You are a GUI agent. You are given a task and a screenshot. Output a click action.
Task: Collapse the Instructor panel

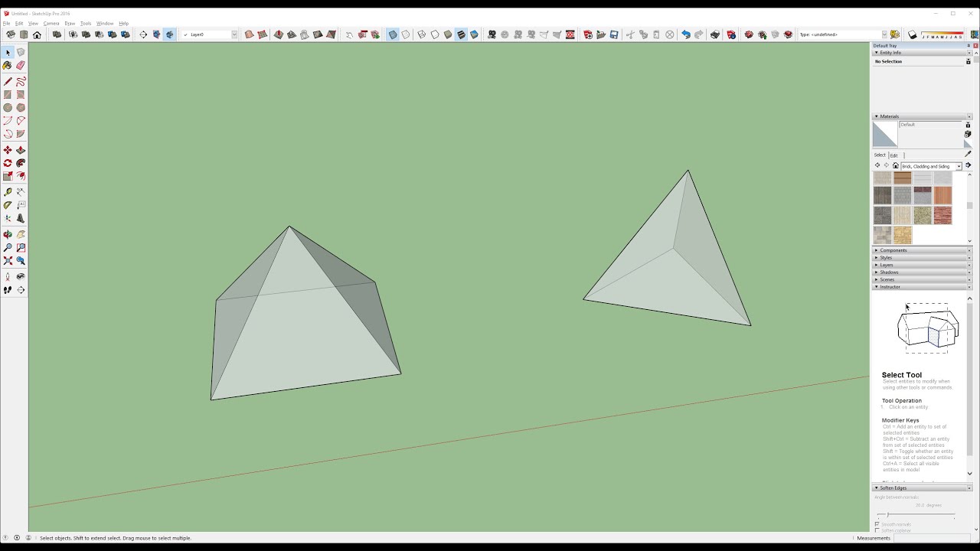[922, 287]
